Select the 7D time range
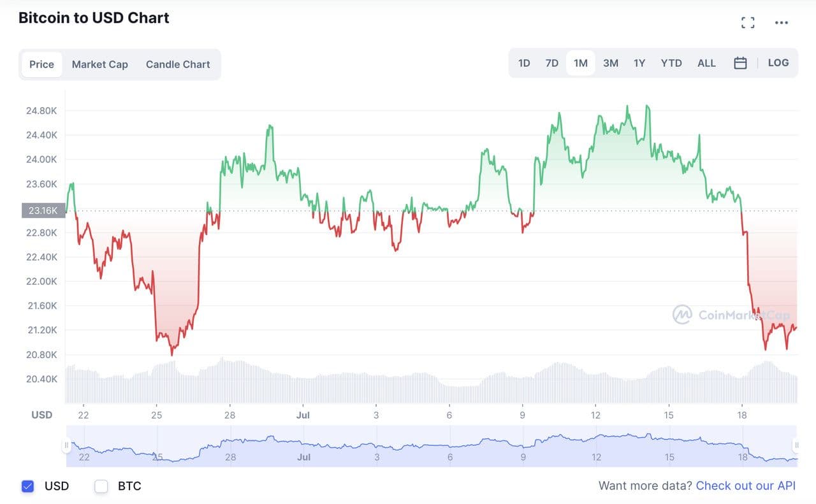The width and height of the screenshot is (816, 504). pos(552,63)
